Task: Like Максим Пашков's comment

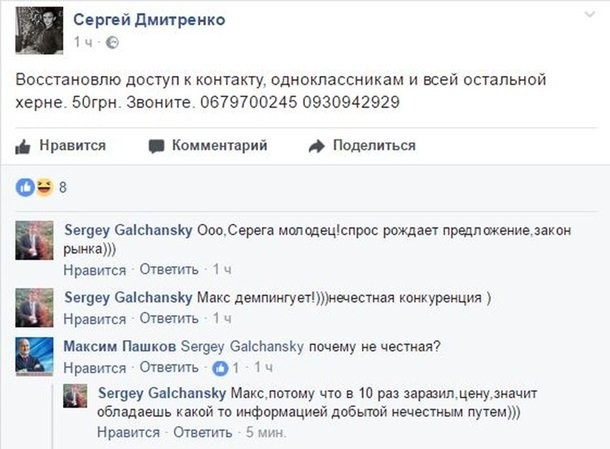Action: tap(94, 367)
